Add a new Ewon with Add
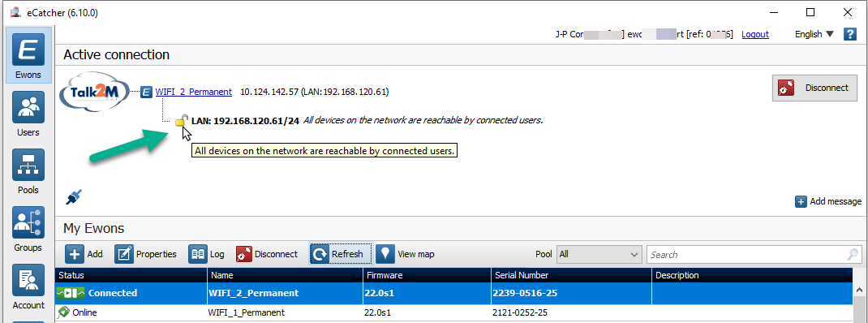Image resolution: width=868 pixels, height=323 pixels. 84,254
